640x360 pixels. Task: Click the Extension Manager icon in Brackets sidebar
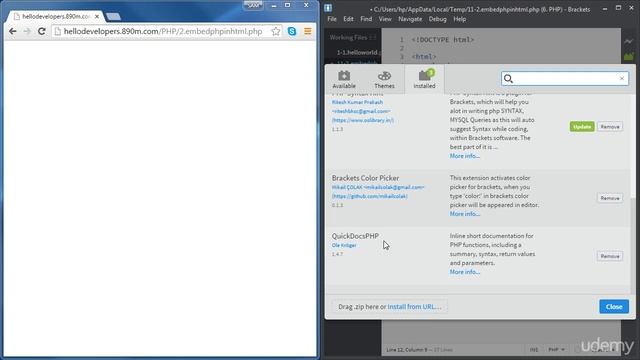[629, 56]
